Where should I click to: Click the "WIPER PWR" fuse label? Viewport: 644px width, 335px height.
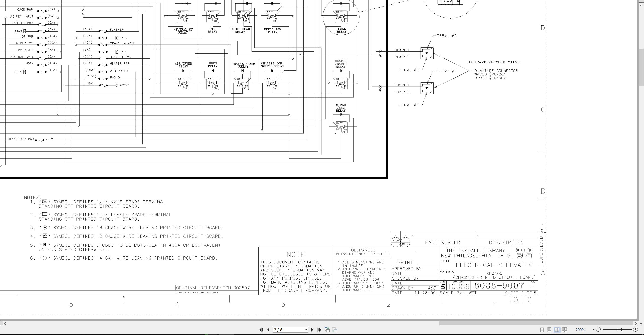coord(25,43)
